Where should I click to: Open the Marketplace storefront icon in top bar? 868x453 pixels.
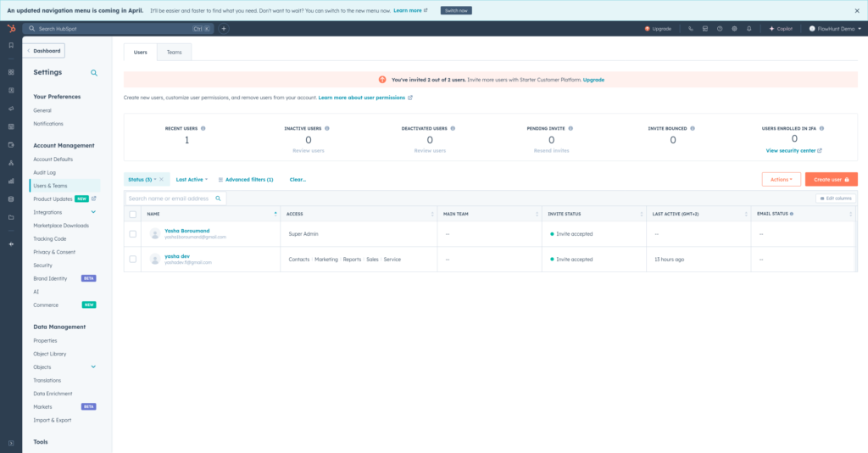(705, 29)
